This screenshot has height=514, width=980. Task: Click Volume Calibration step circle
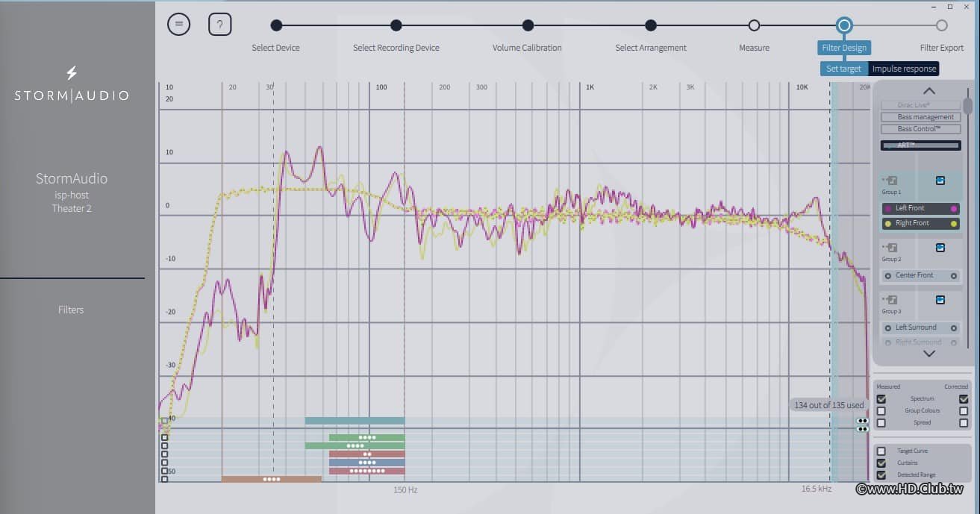[528, 25]
